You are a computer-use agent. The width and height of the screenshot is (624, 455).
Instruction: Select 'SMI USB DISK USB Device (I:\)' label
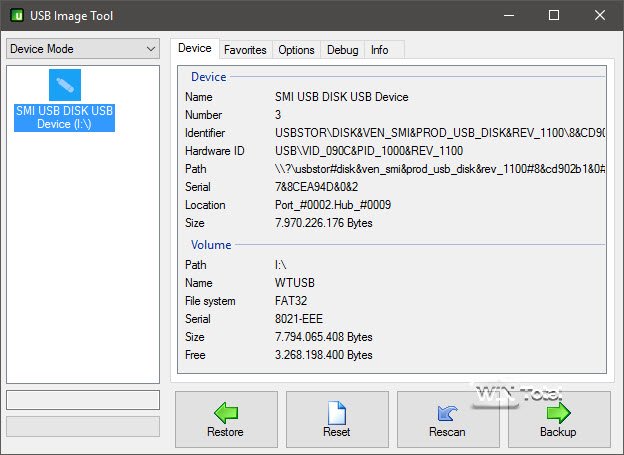(64, 117)
